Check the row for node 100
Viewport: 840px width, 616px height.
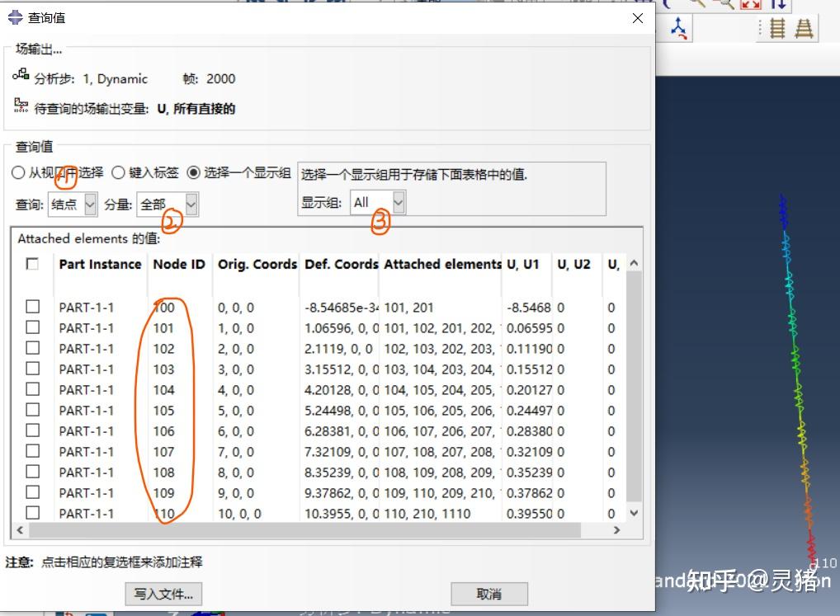coord(33,307)
